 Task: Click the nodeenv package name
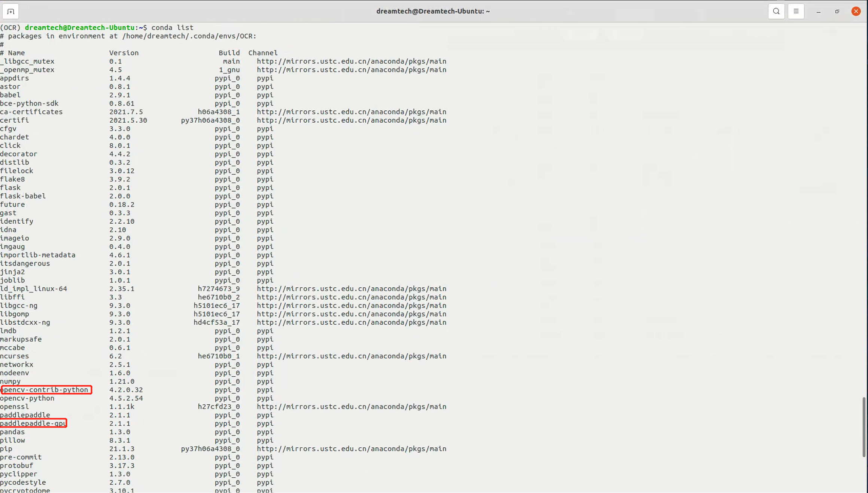click(x=15, y=373)
